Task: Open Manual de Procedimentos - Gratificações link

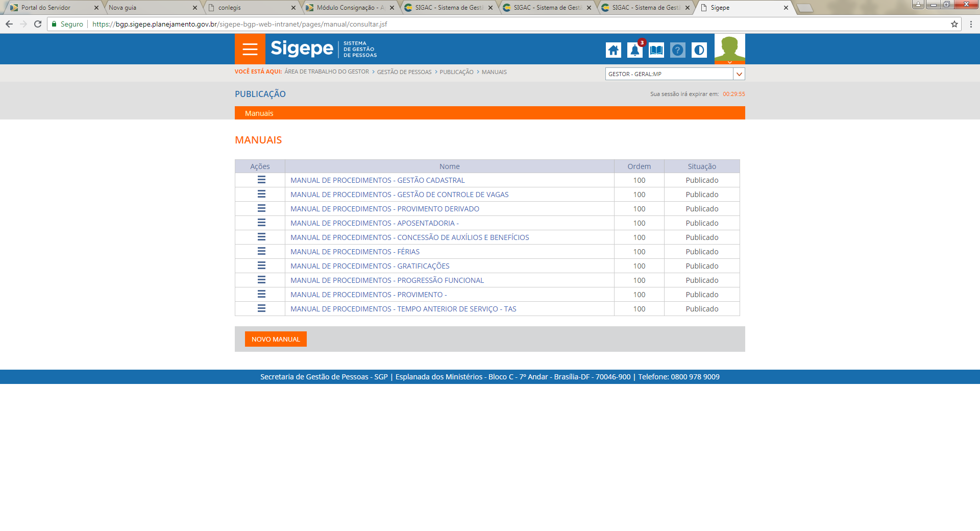Action: pyautogui.click(x=370, y=266)
